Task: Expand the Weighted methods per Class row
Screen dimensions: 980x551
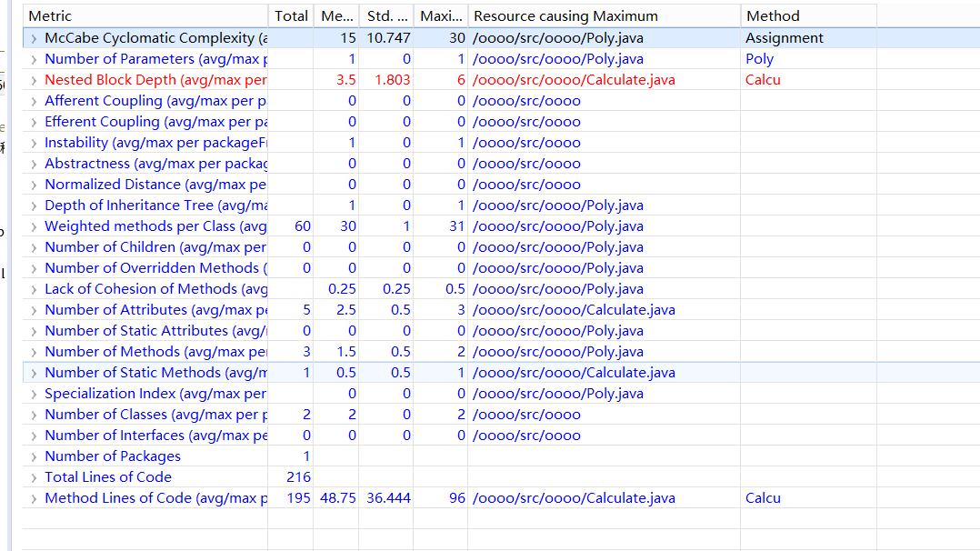Action: [x=35, y=226]
